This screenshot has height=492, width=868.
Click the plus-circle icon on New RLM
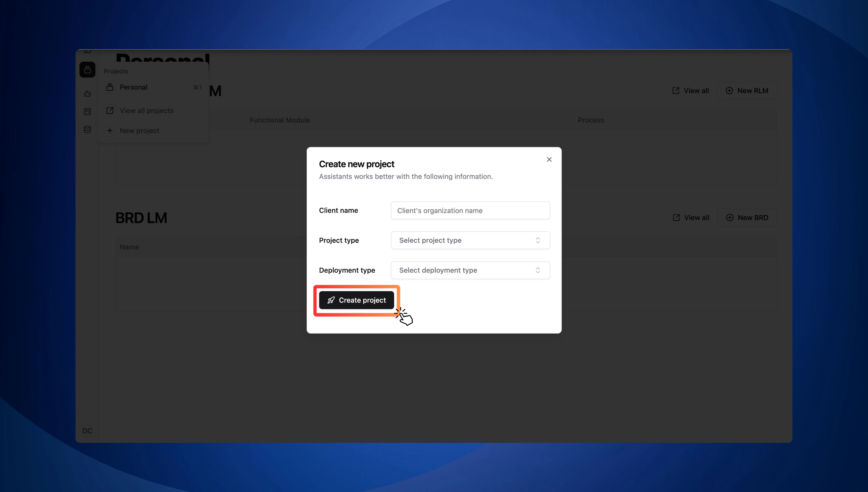click(x=729, y=91)
